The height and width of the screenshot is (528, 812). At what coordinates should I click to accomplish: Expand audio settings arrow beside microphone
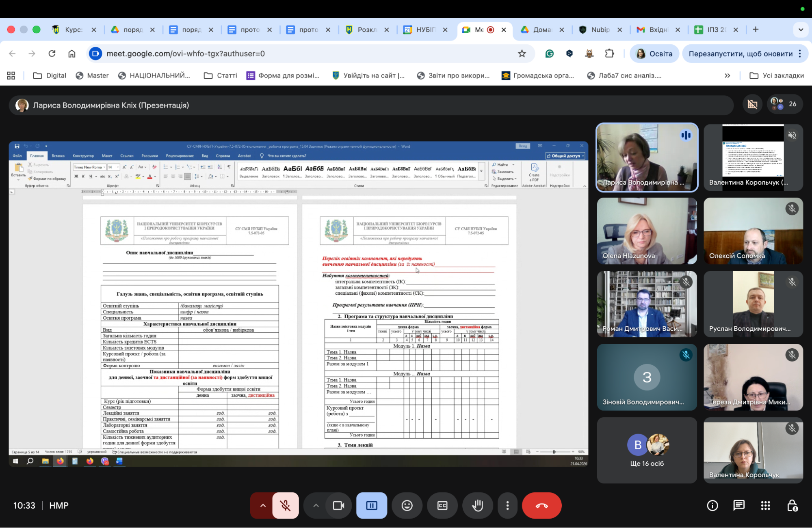click(x=263, y=506)
